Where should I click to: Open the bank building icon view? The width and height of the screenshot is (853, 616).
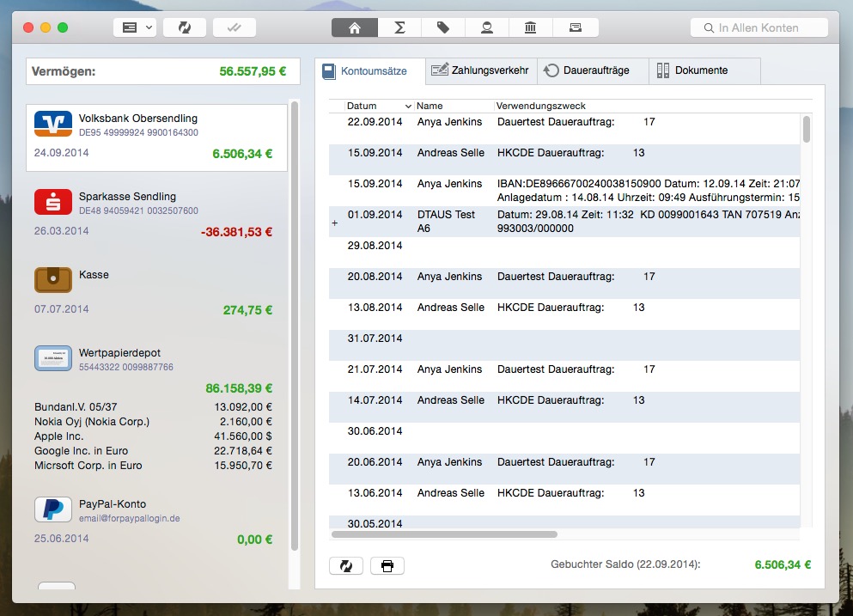pyautogui.click(x=531, y=27)
